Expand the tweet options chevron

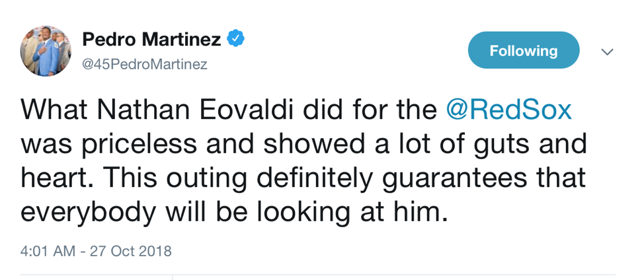pyautogui.click(x=607, y=52)
